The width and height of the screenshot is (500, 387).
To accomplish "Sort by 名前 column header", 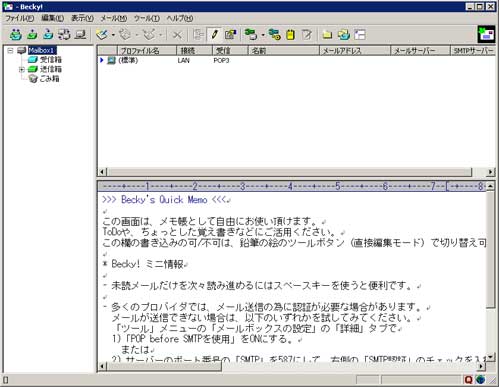I will [284, 51].
